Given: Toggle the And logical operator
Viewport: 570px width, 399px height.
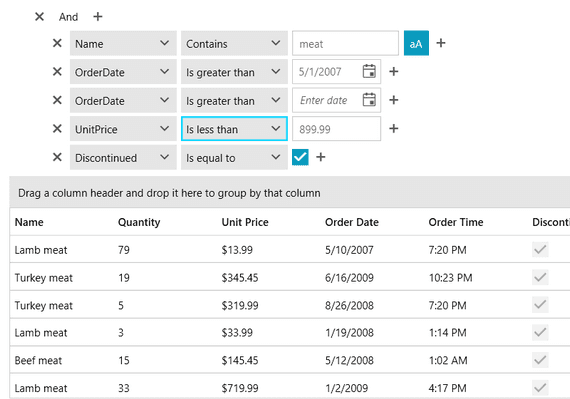Looking at the screenshot, I should (68, 17).
